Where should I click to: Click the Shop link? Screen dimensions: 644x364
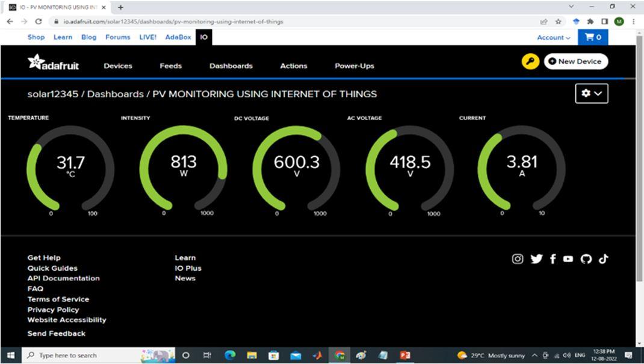coord(36,37)
